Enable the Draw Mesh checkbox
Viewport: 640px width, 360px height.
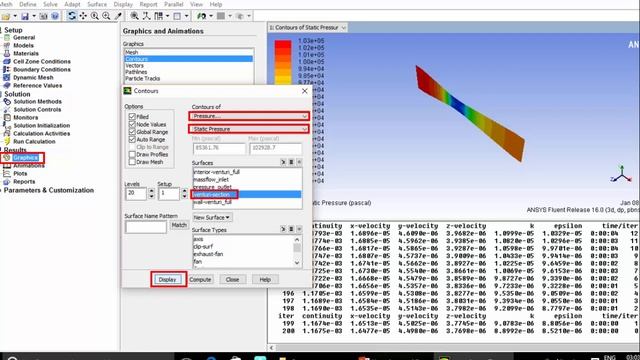pos(132,162)
